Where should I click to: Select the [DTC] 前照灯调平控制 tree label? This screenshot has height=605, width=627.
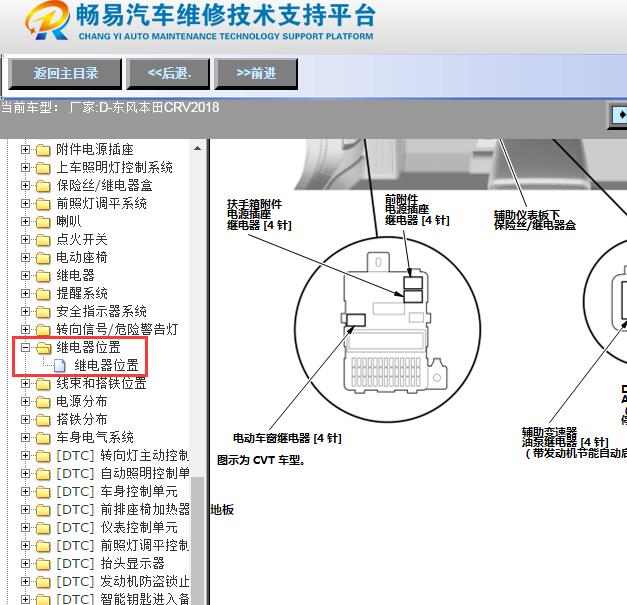click(x=123, y=545)
